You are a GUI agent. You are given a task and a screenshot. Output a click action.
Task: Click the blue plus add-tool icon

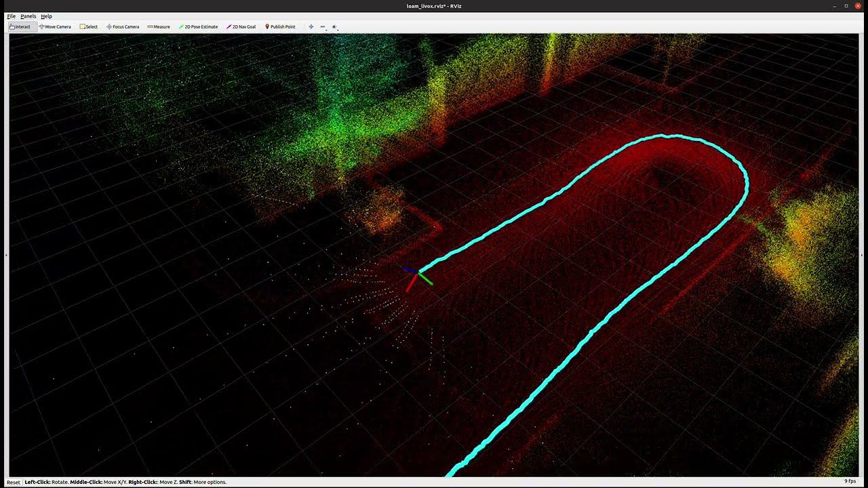[x=311, y=27]
